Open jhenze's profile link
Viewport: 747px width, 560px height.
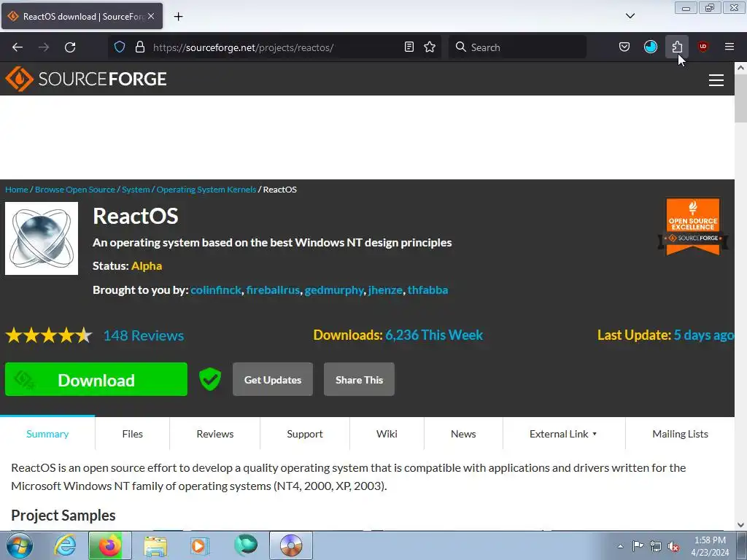click(385, 290)
